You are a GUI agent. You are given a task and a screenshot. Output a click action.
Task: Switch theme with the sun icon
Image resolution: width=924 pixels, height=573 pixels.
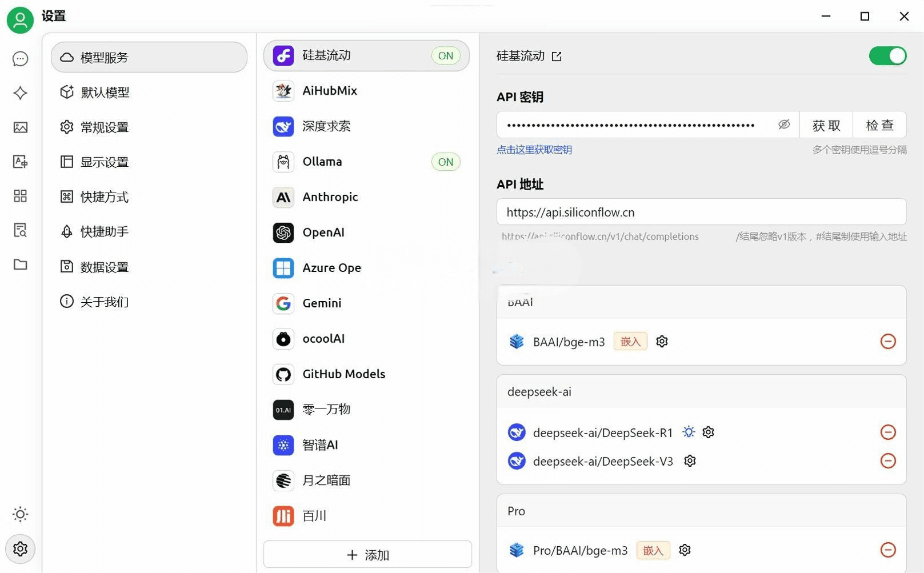click(20, 514)
